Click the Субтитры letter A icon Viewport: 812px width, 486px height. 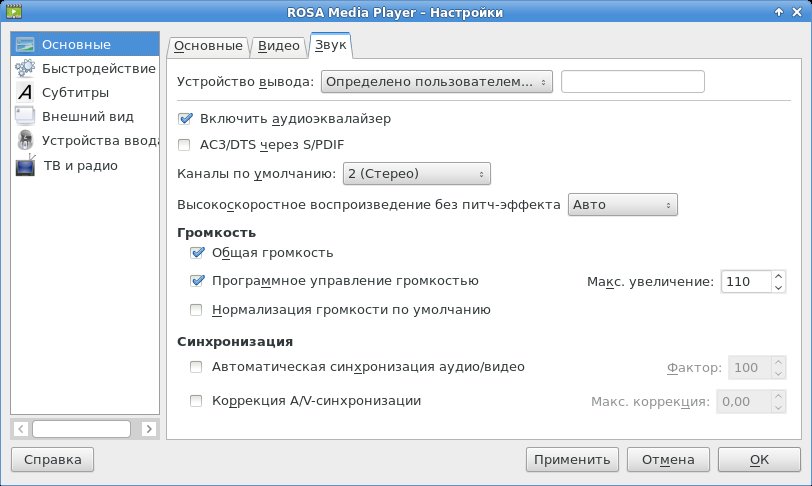click(x=25, y=92)
